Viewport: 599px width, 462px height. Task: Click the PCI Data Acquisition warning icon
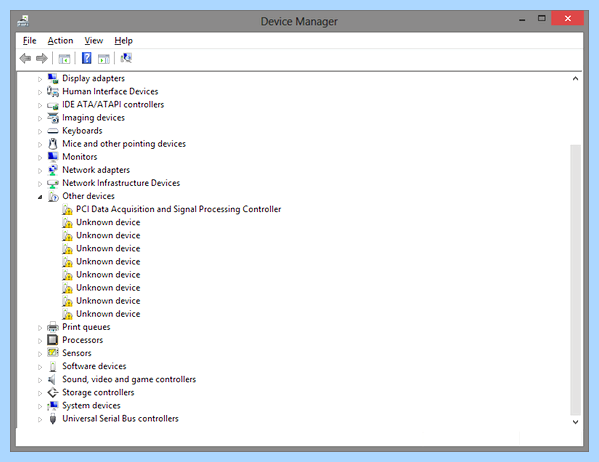pyautogui.click(x=67, y=209)
